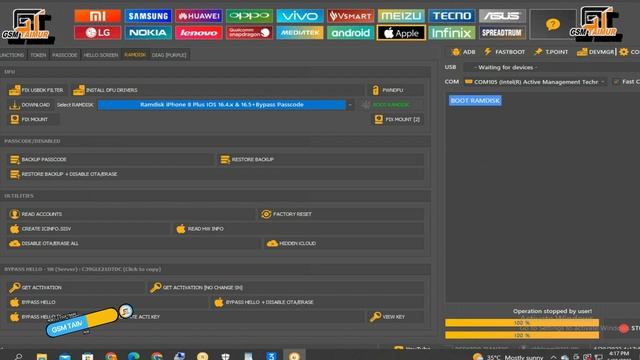
Task: Select the Qualcomm Snapdragon tile
Action: 249,33
